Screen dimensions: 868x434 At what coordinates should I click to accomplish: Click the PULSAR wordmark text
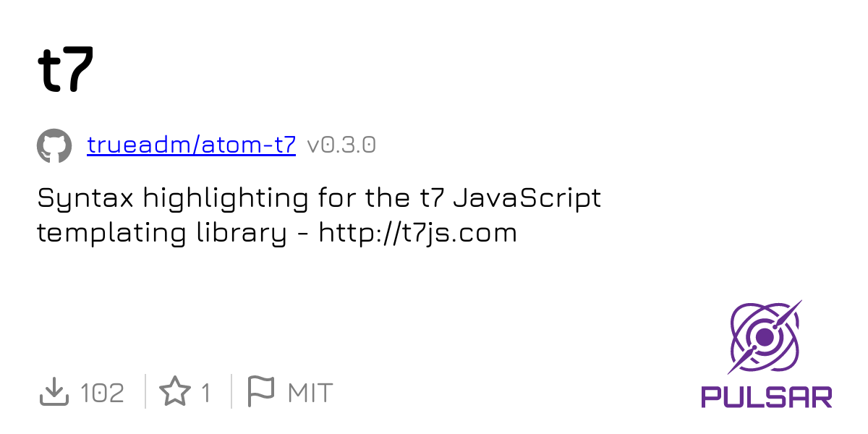(x=767, y=397)
